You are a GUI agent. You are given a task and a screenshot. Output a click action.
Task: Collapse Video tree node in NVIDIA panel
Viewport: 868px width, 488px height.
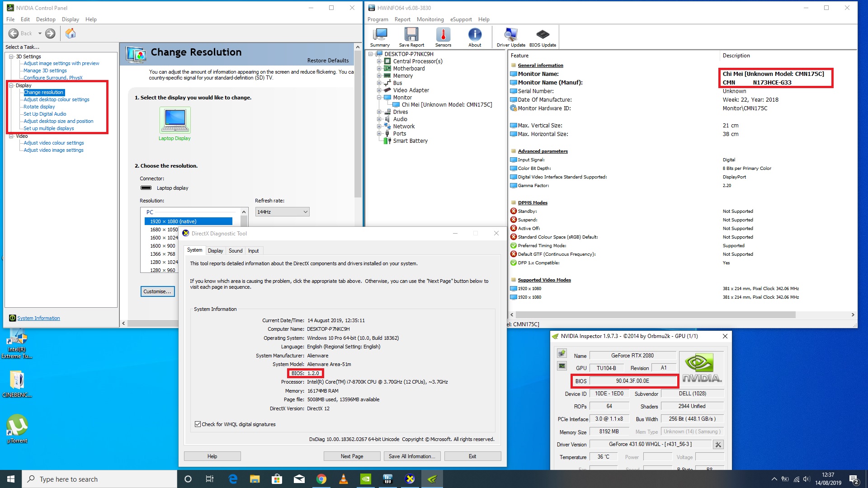coord(11,136)
